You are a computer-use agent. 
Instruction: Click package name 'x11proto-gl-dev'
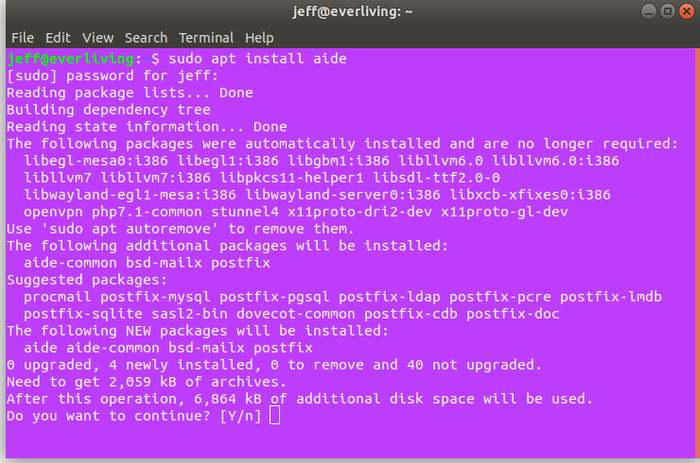(504, 212)
